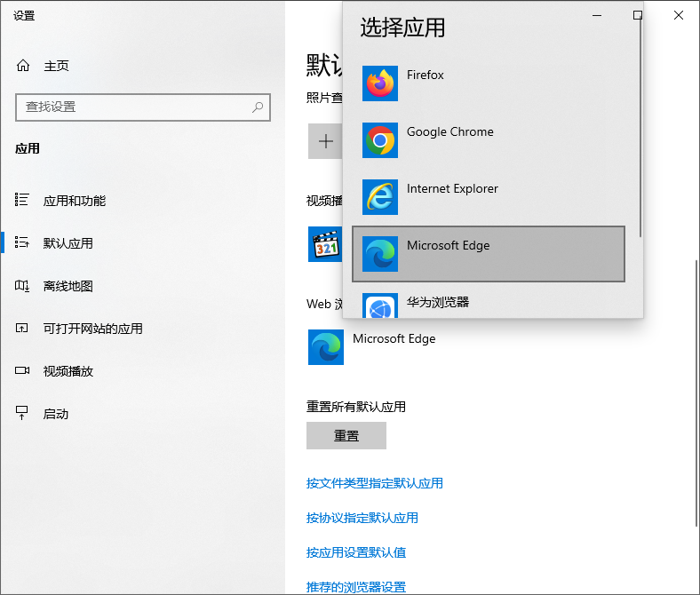Open the 应用和功能 settings page
700x595 pixels.
coord(75,201)
